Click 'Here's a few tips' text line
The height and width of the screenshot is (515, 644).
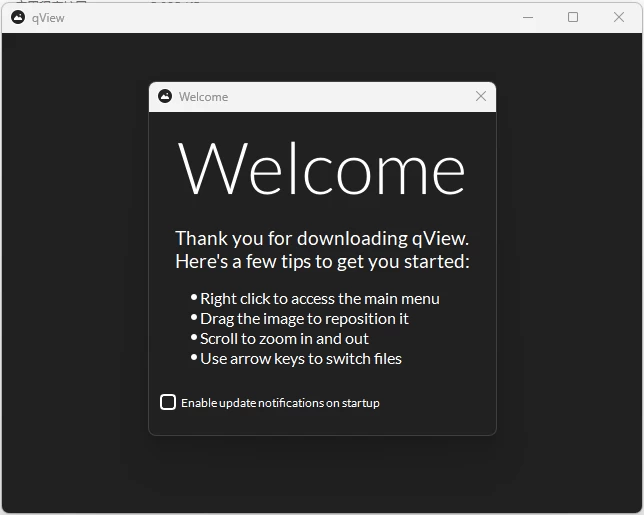[322, 262]
